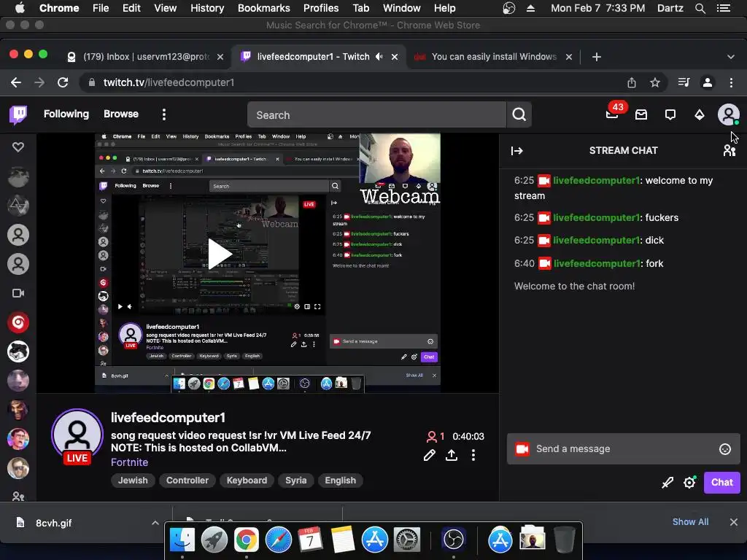Click the Send a message chat field
Viewport: 747px width, 560px height.
(x=623, y=448)
